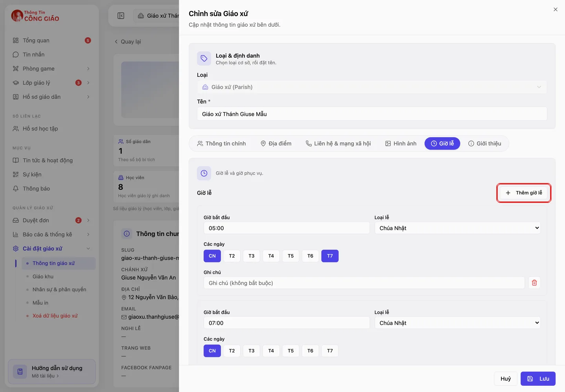565x392 pixels.
Task: Open the Loại Giáo xứ (Parish) dropdown
Action: pyautogui.click(x=372, y=87)
